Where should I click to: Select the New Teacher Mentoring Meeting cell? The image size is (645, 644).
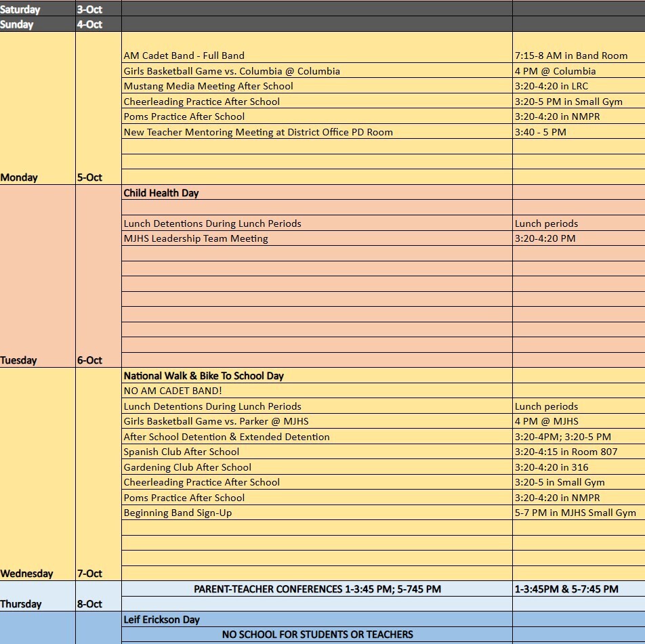click(317, 131)
